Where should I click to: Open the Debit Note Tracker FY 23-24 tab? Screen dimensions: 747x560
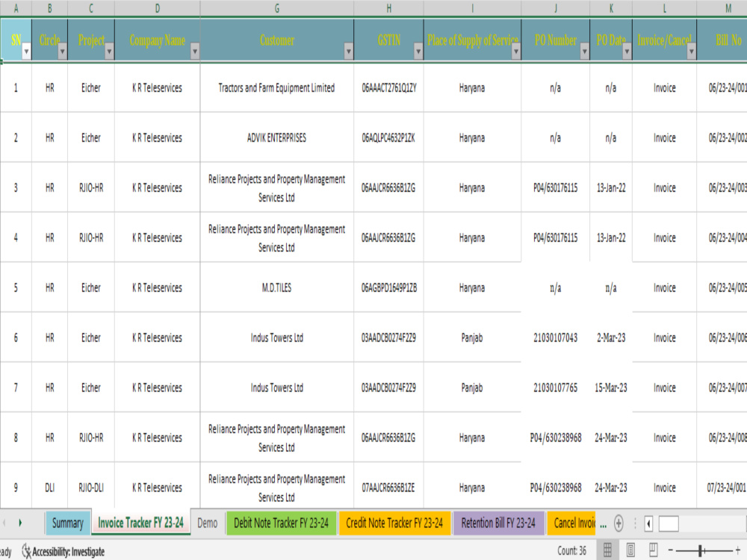(281, 523)
